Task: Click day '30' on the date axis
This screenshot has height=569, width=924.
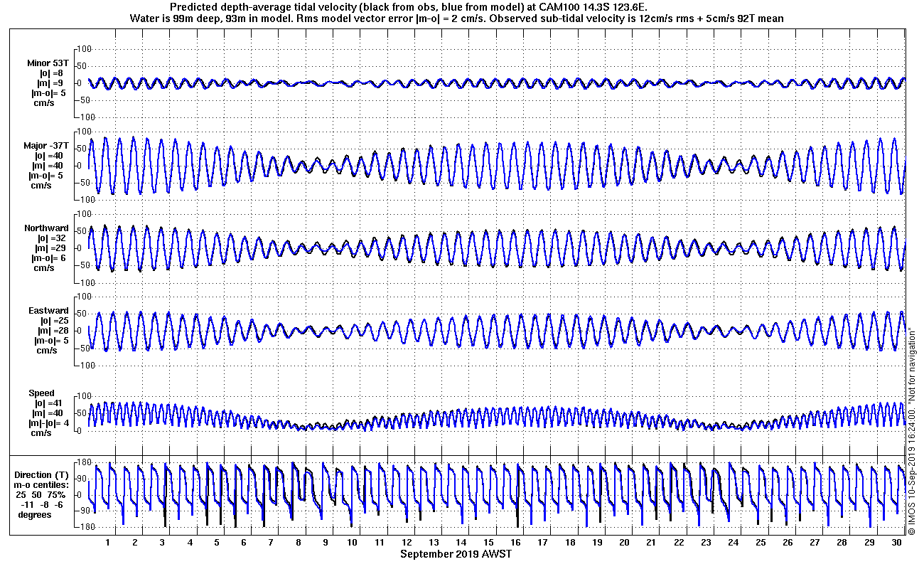Action: pyautogui.click(x=896, y=542)
